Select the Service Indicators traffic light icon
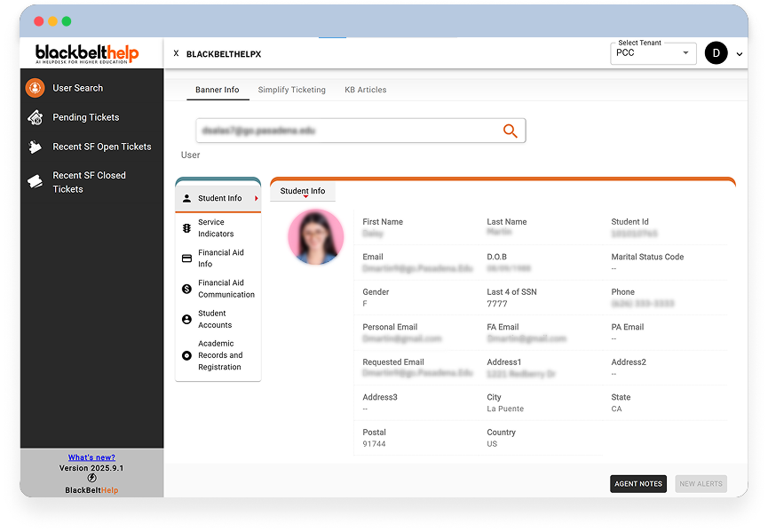768x532 pixels. [186, 228]
